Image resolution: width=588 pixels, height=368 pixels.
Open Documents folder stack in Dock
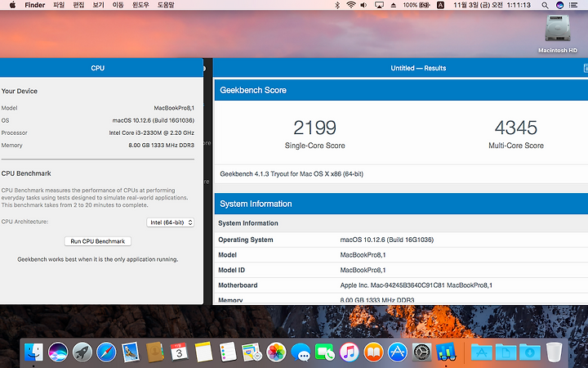pyautogui.click(x=506, y=352)
